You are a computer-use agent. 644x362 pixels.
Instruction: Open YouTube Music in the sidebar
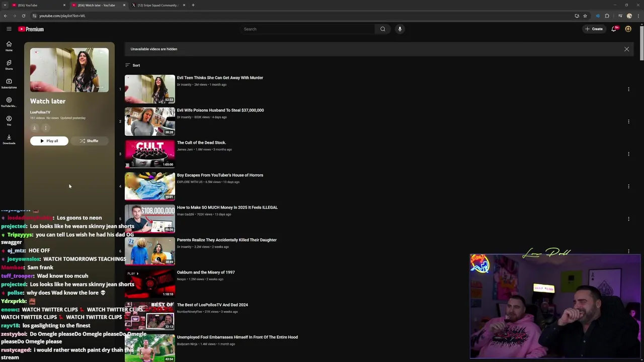point(9,102)
